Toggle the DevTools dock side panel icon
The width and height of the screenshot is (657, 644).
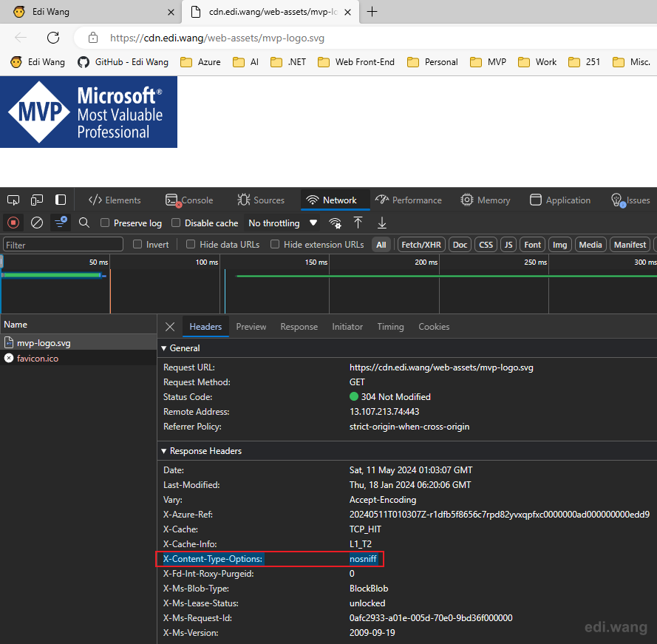tap(61, 200)
